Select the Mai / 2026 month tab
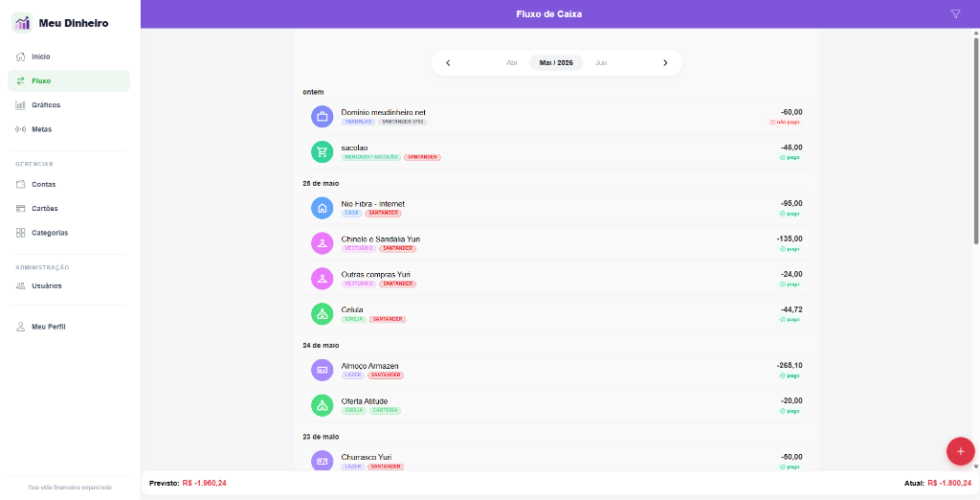The image size is (980, 500). coord(556,62)
